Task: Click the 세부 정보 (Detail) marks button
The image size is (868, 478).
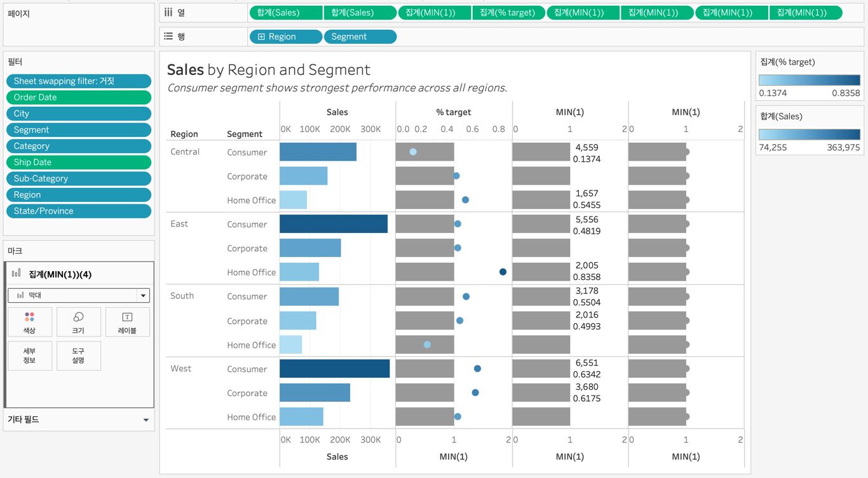Action: pos(29,355)
